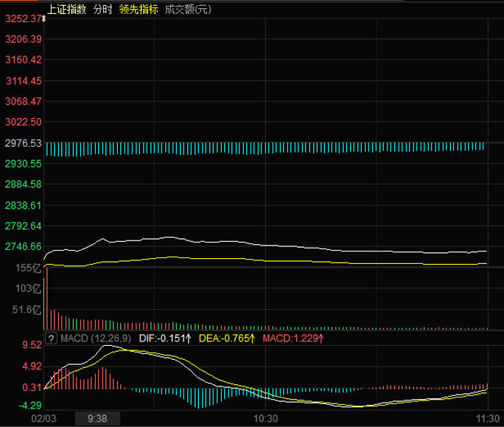Click the 成交额(元) turnover label
504x427 pixels.
pyautogui.click(x=187, y=10)
